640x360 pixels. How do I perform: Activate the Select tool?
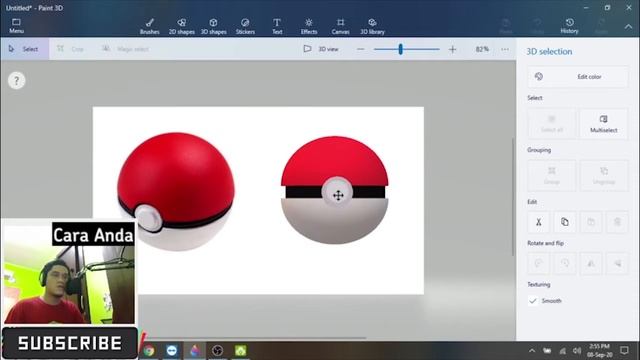pyautogui.click(x=24, y=49)
